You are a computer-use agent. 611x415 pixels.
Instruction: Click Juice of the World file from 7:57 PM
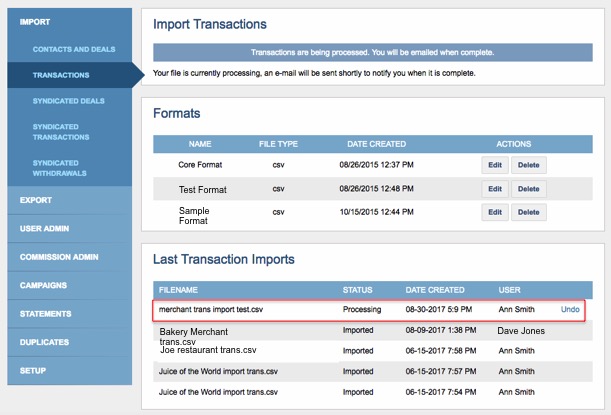coord(218,371)
